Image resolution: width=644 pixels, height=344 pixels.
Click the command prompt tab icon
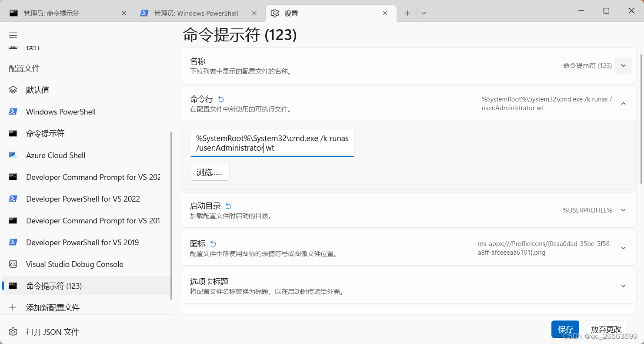(13, 13)
